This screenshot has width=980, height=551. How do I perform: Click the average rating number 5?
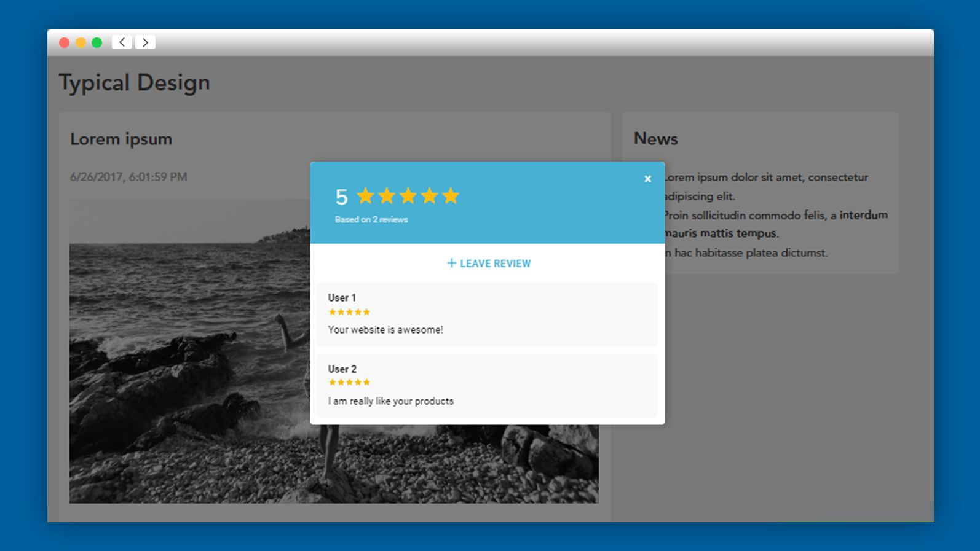(341, 197)
